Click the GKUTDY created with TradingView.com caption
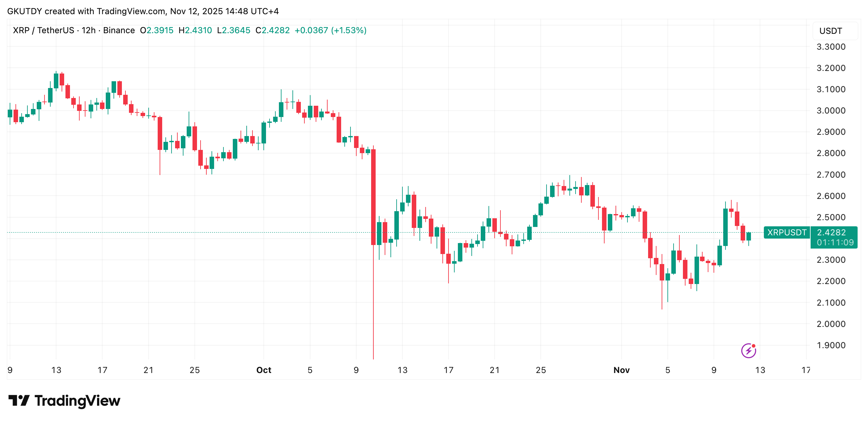The width and height of the screenshot is (868, 422). (x=143, y=11)
